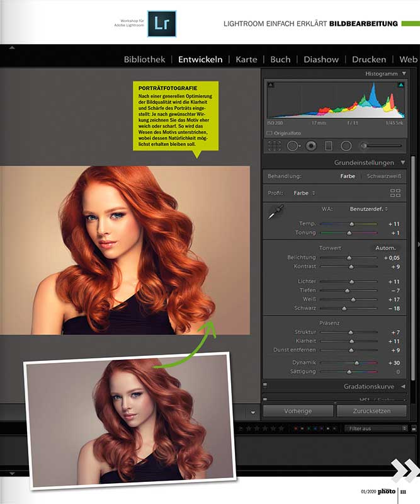Viewport: 420px width, 504px height.
Task: Toggle the Gradationskurve panel on/off switch
Action: click(265, 385)
